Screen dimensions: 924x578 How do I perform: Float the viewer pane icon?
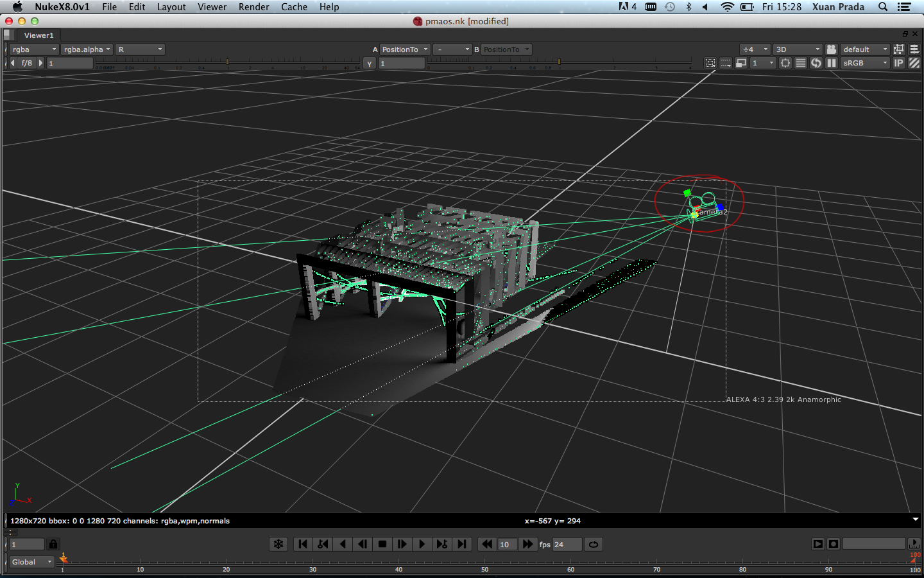click(x=905, y=33)
